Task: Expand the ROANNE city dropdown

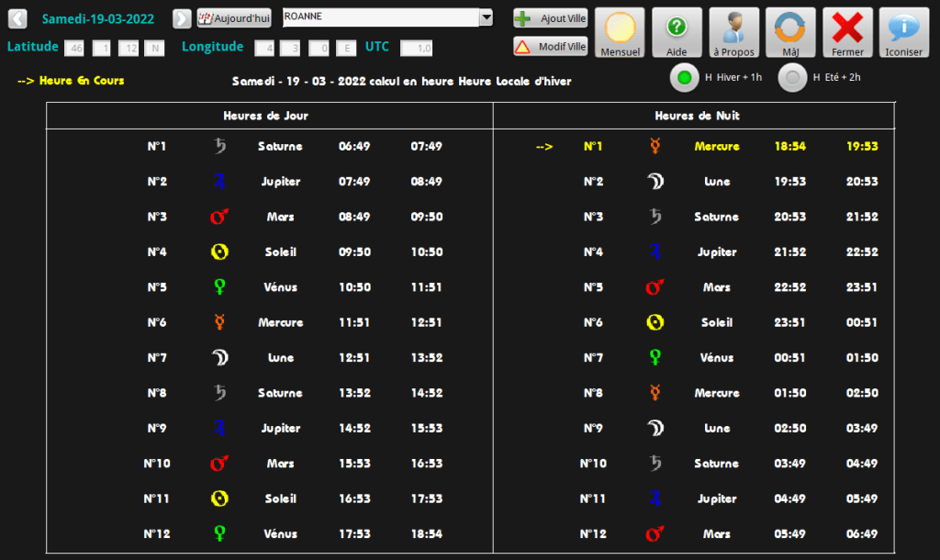Action: [x=487, y=17]
